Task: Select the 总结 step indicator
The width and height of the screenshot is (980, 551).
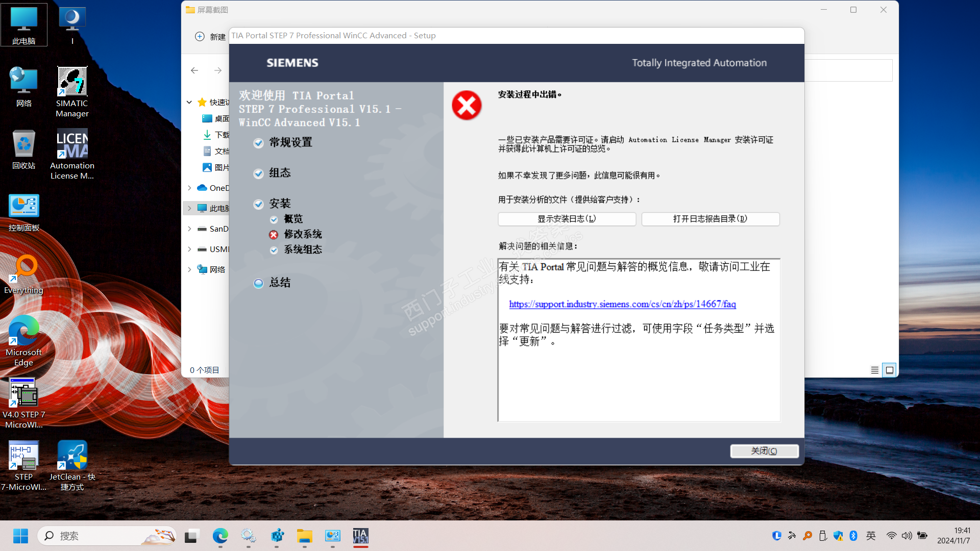Action: click(259, 283)
